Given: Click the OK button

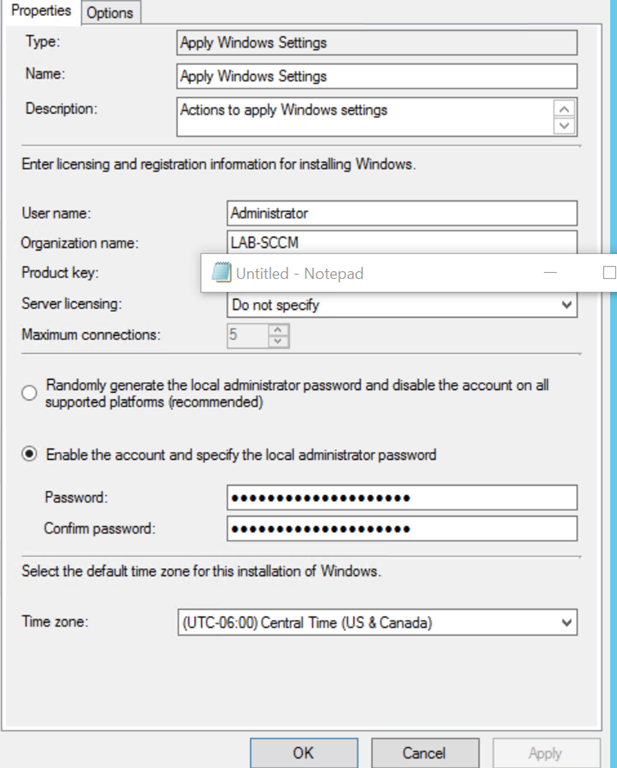Looking at the screenshot, I should pyautogui.click(x=304, y=753).
